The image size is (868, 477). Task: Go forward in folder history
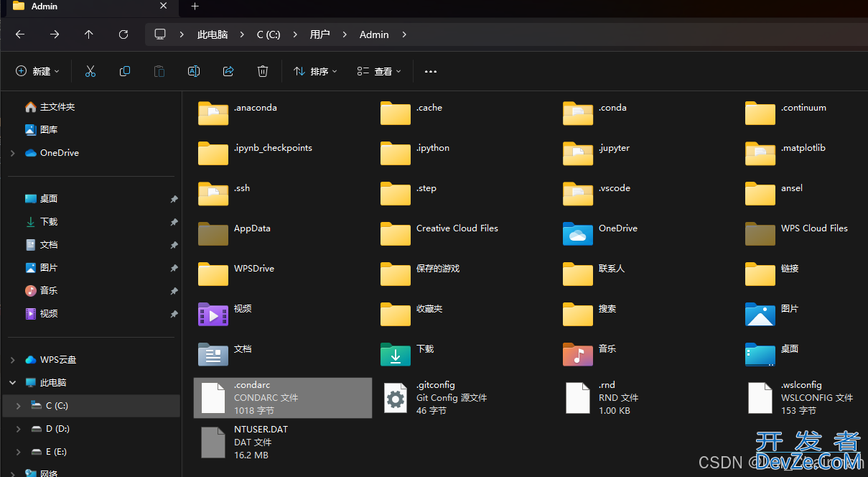click(55, 34)
